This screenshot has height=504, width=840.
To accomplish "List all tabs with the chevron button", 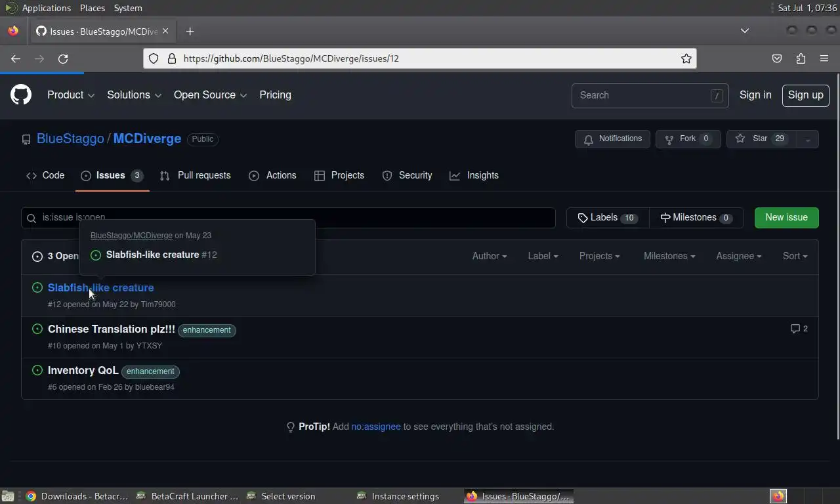I will coord(745,31).
